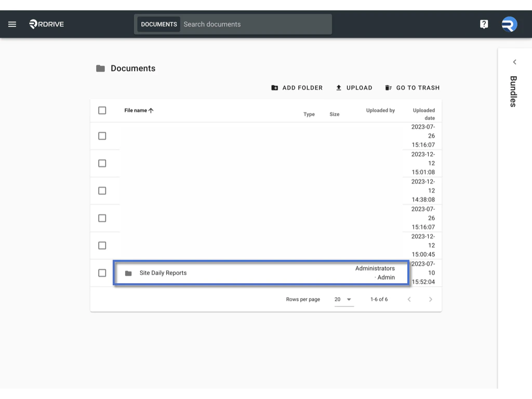Check the select-all checkbox in the table header
Viewport: 532px width, 399px height.
[102, 110]
